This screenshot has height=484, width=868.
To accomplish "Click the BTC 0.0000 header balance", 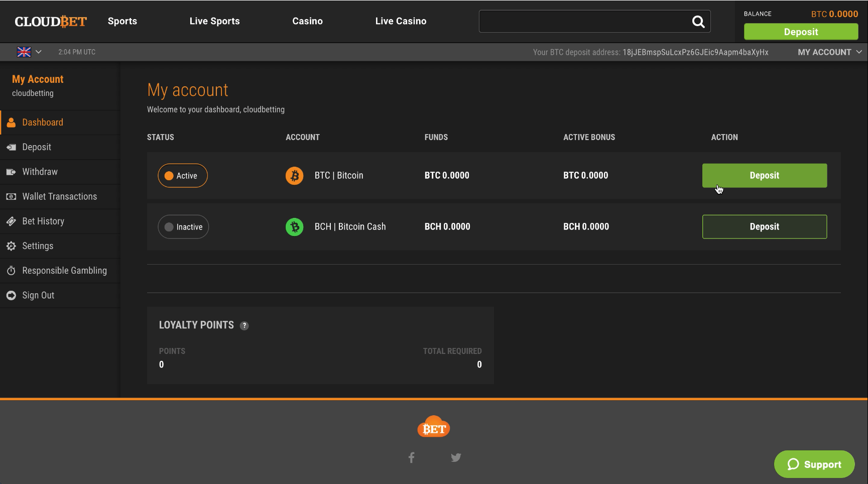I will pos(835,14).
